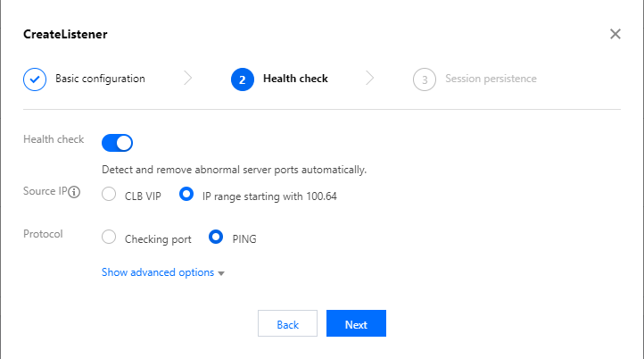Open the Session persistence step
Screen dimensions: 644x359
pos(491,79)
